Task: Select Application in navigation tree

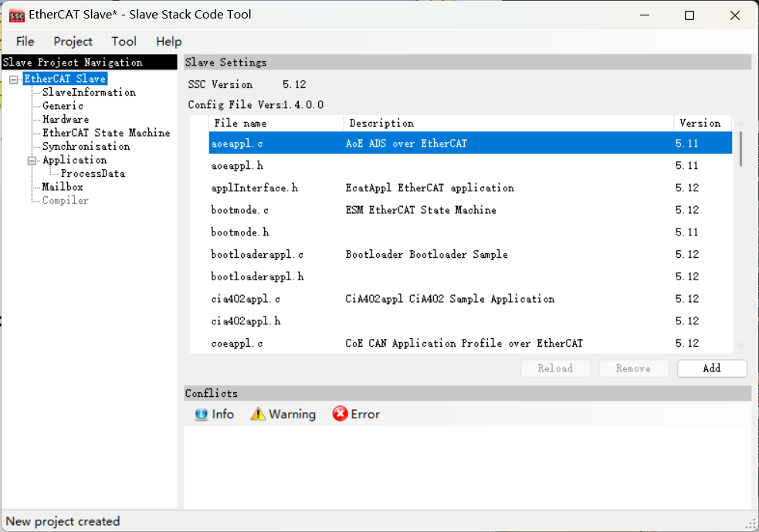Action: click(x=75, y=160)
